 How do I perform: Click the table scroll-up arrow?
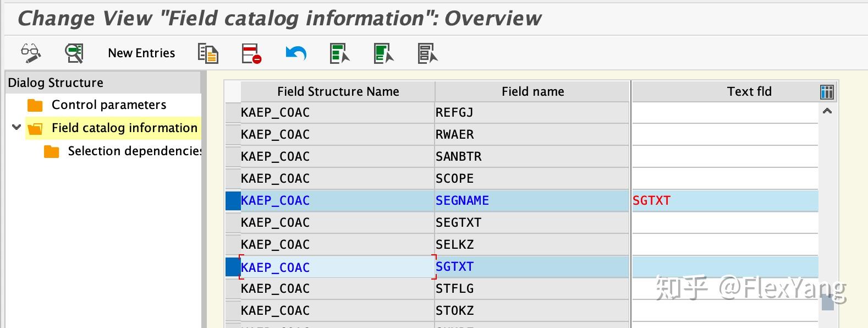827,111
